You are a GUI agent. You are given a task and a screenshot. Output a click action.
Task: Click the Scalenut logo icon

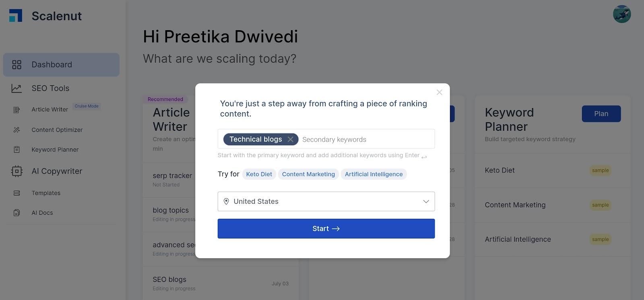pos(16,16)
